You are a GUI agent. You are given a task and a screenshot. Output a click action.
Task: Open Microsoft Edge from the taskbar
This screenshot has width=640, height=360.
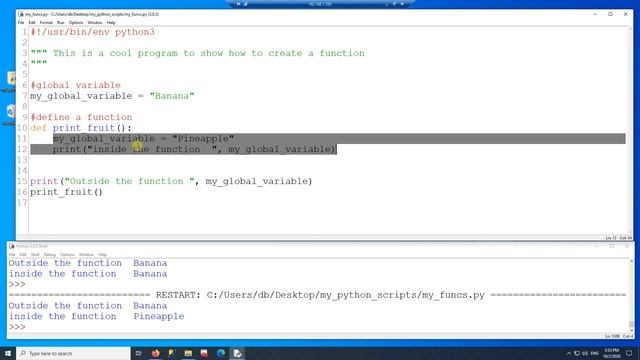coord(221,353)
